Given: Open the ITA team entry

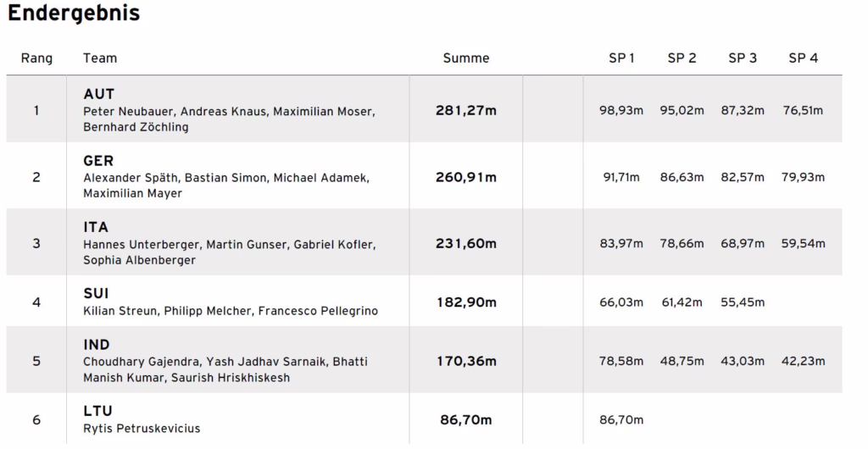Looking at the screenshot, I should 96,227.
